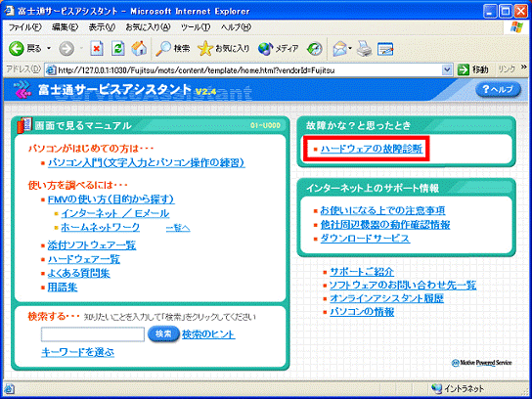Open パソコンの情報 link
The width and height of the screenshot is (532, 399).
(362, 311)
